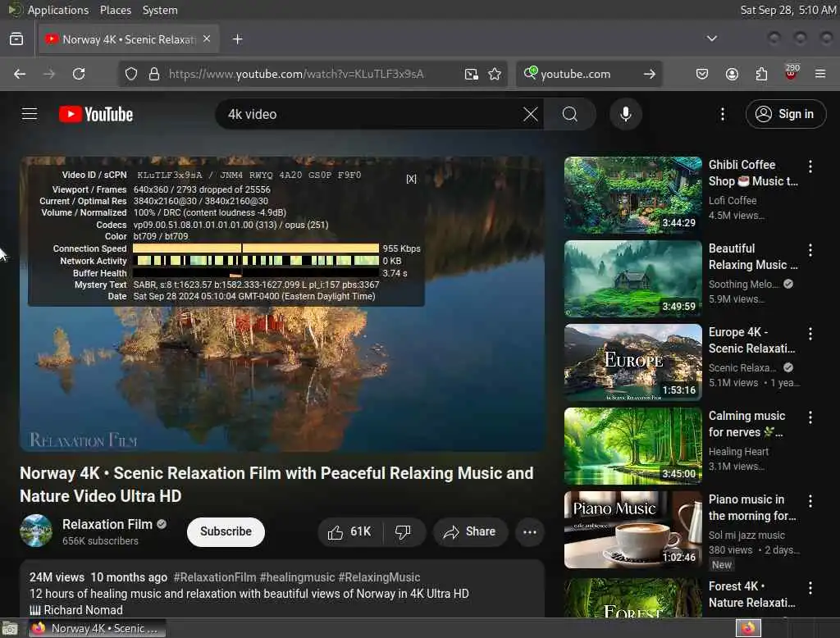Viewport: 840px width, 638px height.
Task: Click Firefox tray icon in bottom panel
Action: click(x=748, y=628)
